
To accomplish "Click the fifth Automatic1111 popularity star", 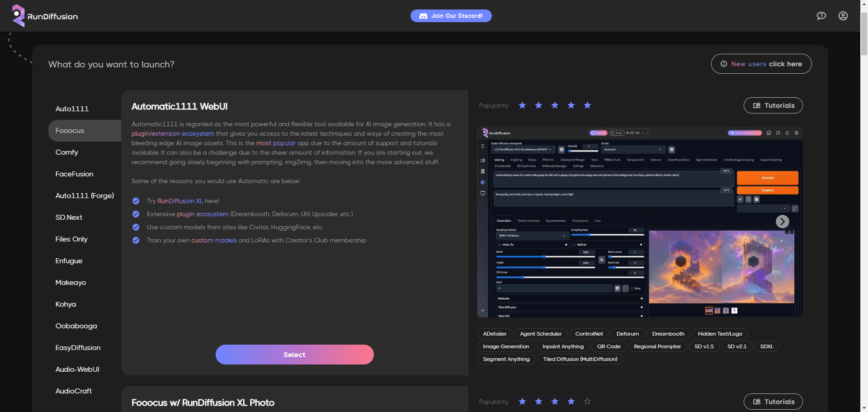I will (x=587, y=105).
